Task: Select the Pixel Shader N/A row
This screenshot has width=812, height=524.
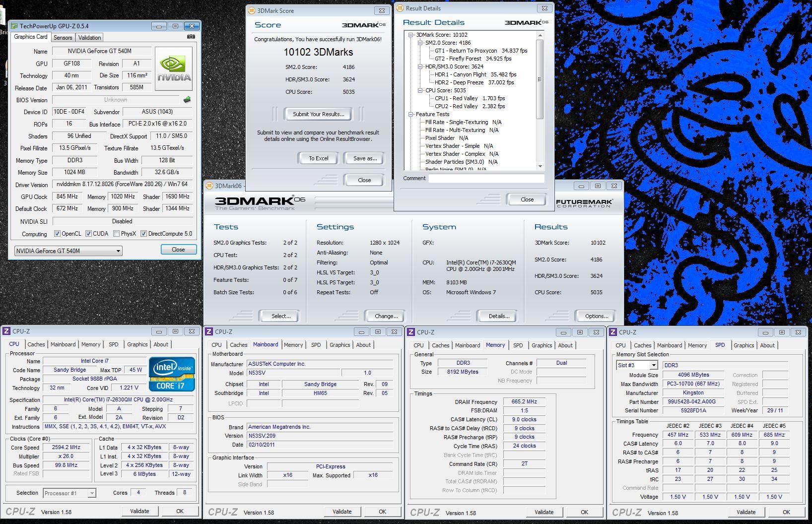Action: 446,138
